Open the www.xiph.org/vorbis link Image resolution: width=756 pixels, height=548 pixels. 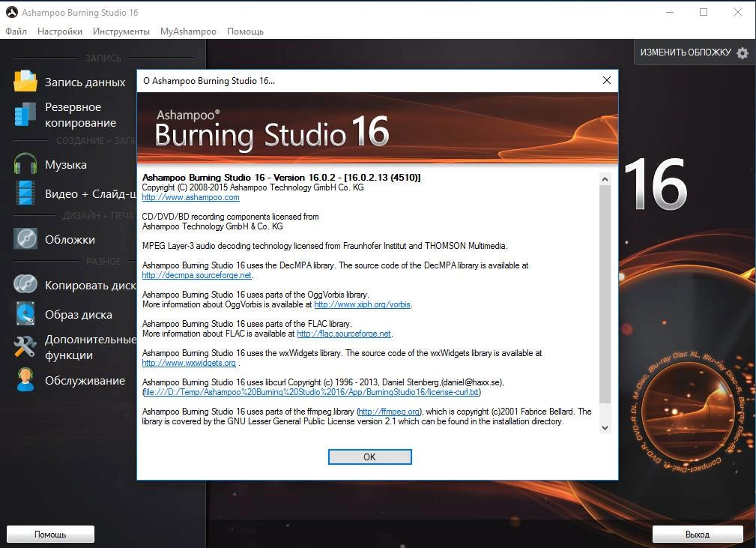(362, 304)
